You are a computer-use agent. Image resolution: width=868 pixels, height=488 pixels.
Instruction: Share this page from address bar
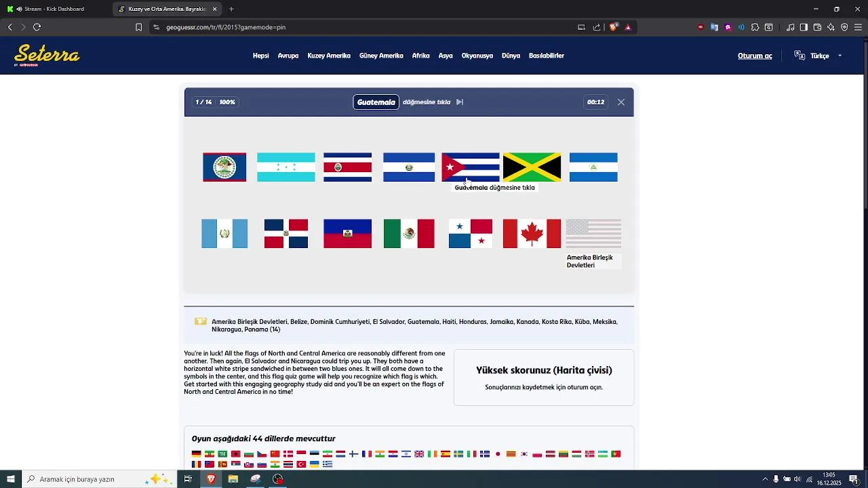coord(597,27)
